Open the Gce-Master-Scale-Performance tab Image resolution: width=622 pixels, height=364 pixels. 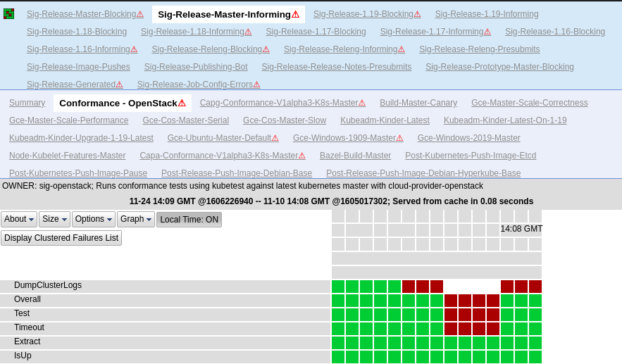[68, 120]
